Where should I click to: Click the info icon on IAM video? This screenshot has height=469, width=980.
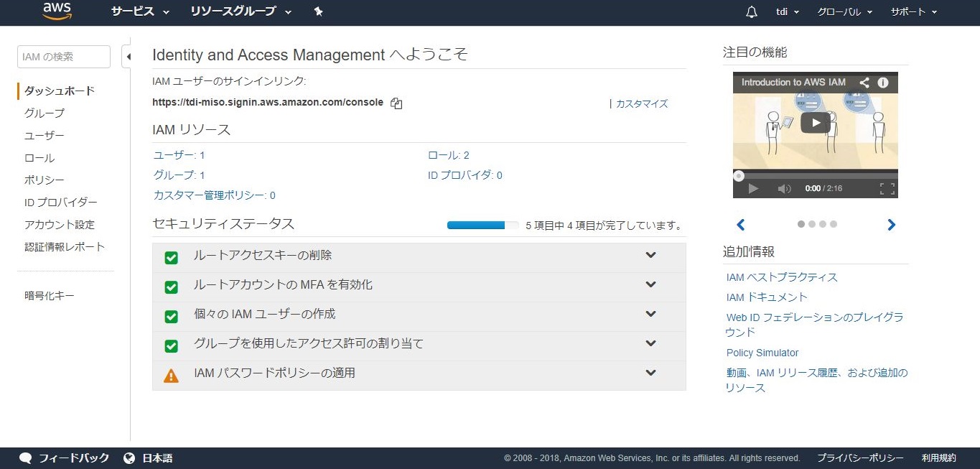click(883, 83)
